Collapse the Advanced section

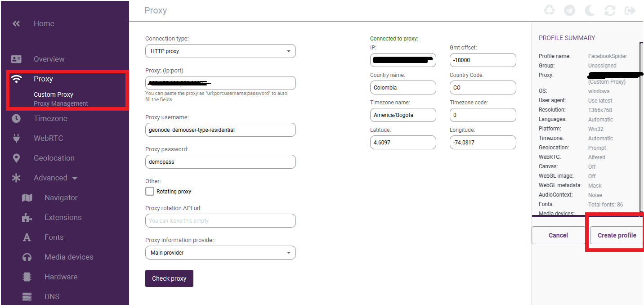(74, 178)
